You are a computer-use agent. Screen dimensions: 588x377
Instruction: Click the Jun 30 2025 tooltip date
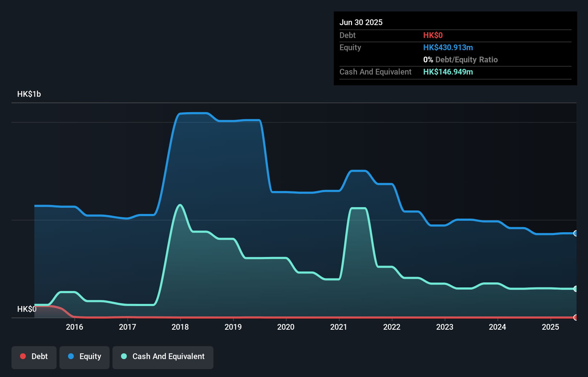(x=361, y=22)
